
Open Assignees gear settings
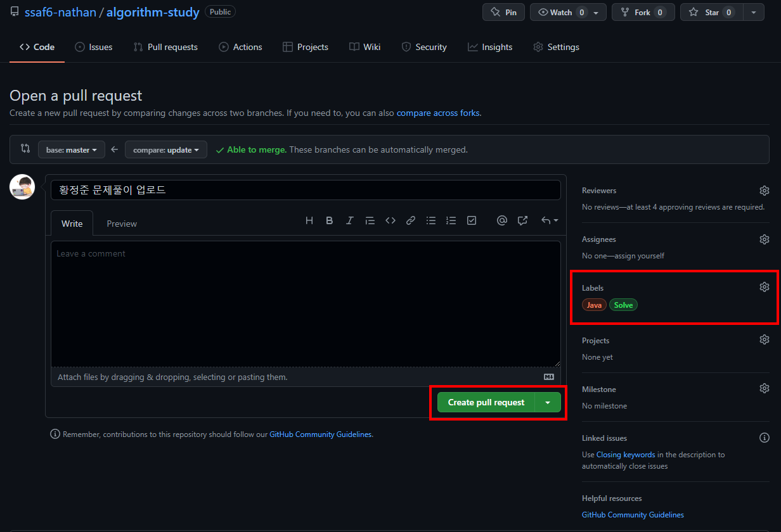[765, 239]
